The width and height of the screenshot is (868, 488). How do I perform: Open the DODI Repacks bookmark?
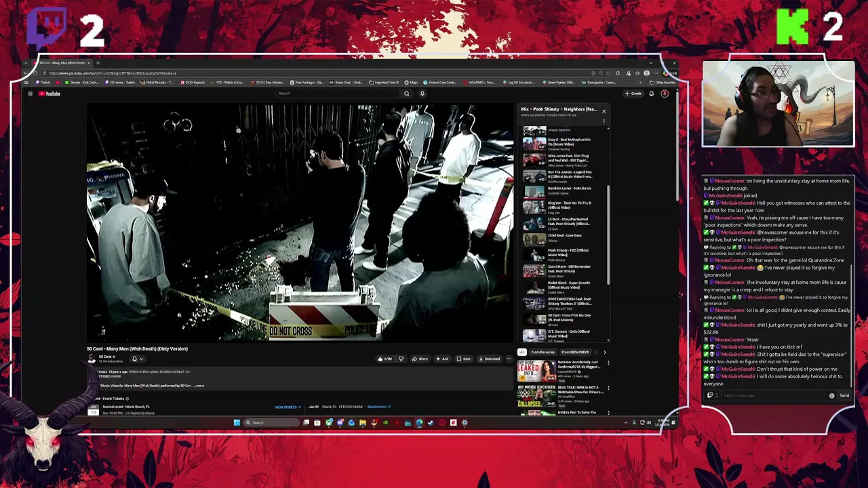(x=193, y=83)
